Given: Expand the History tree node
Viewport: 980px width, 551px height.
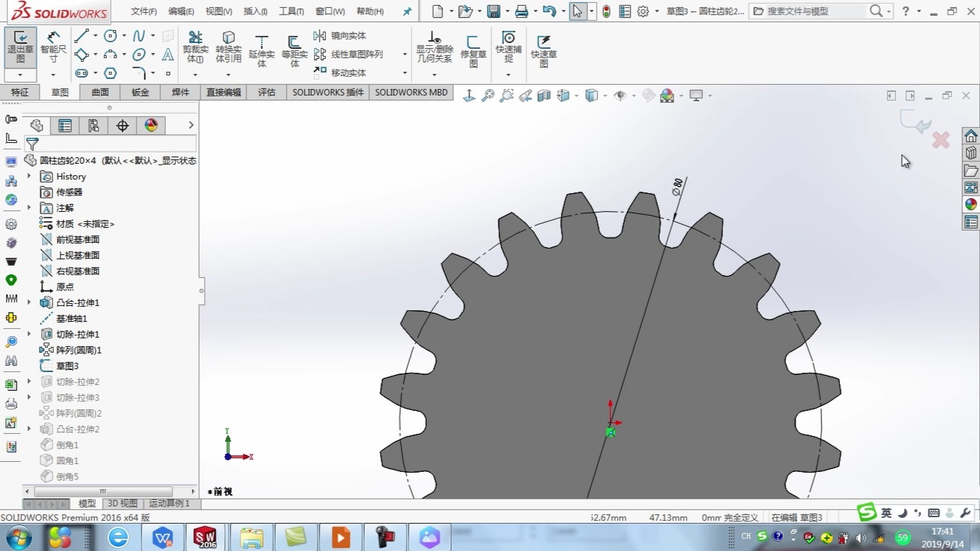Looking at the screenshot, I should click(x=29, y=177).
